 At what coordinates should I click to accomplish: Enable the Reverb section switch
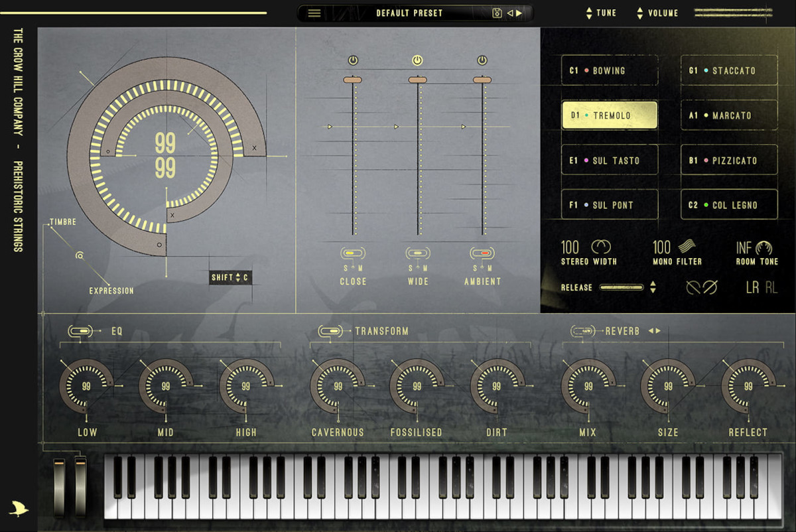582,331
